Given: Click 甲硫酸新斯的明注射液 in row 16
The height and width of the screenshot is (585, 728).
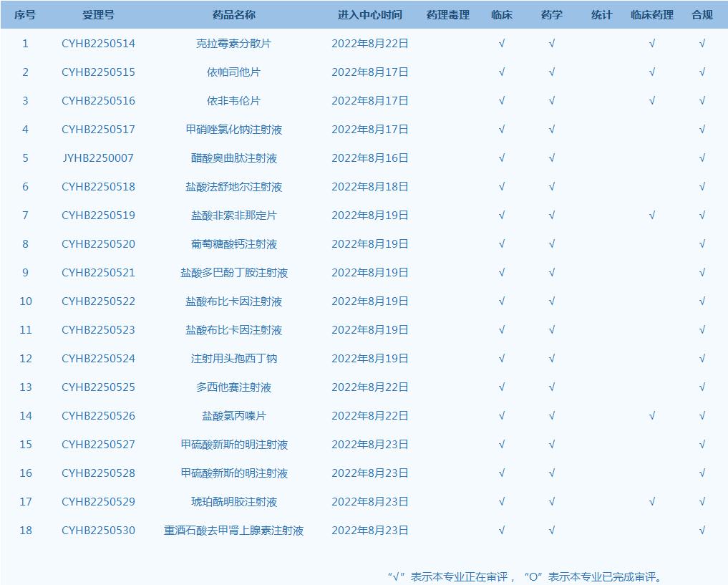Looking at the screenshot, I should [233, 473].
